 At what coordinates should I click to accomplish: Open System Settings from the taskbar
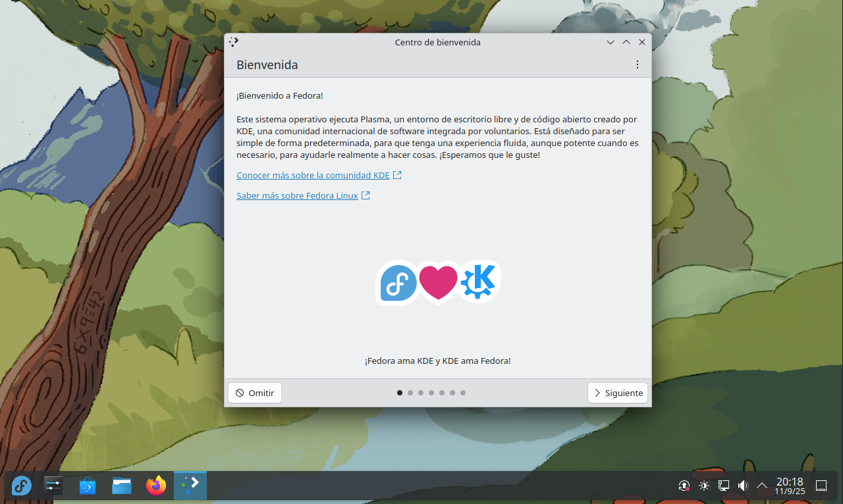tap(53, 486)
